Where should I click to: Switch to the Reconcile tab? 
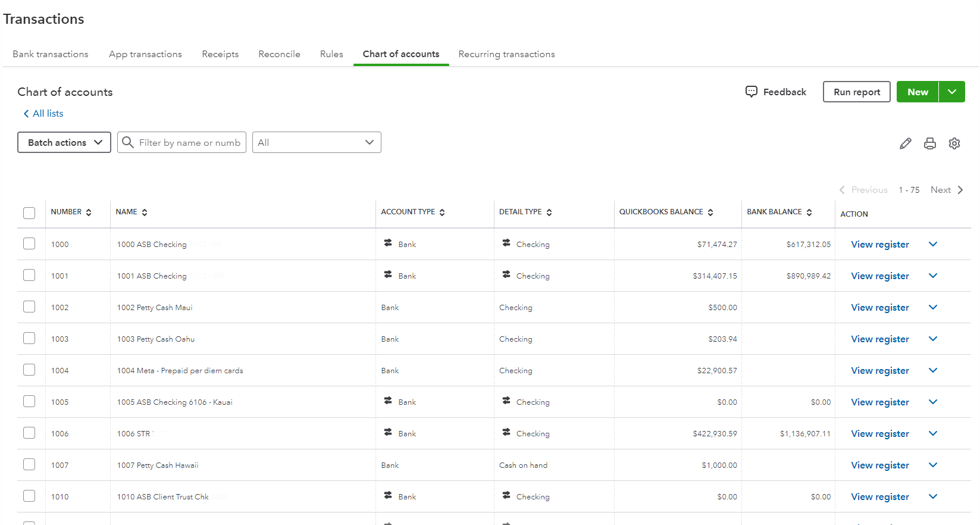[x=279, y=54]
